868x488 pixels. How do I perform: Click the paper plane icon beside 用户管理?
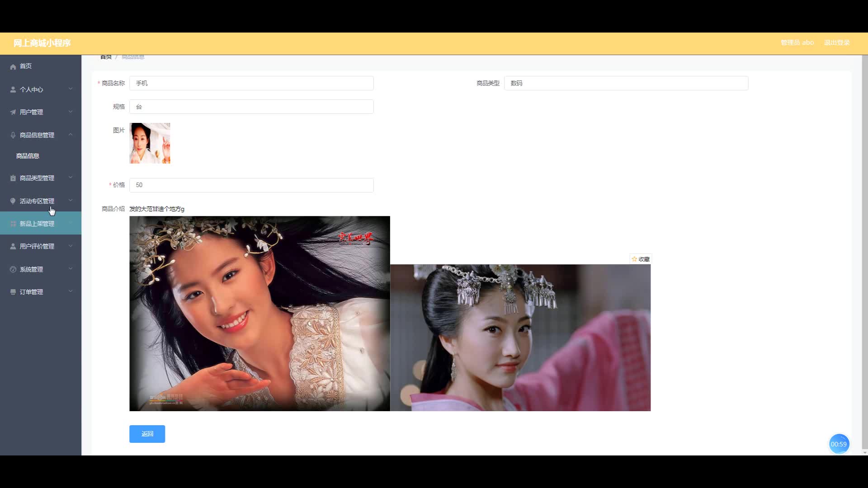tap(13, 112)
